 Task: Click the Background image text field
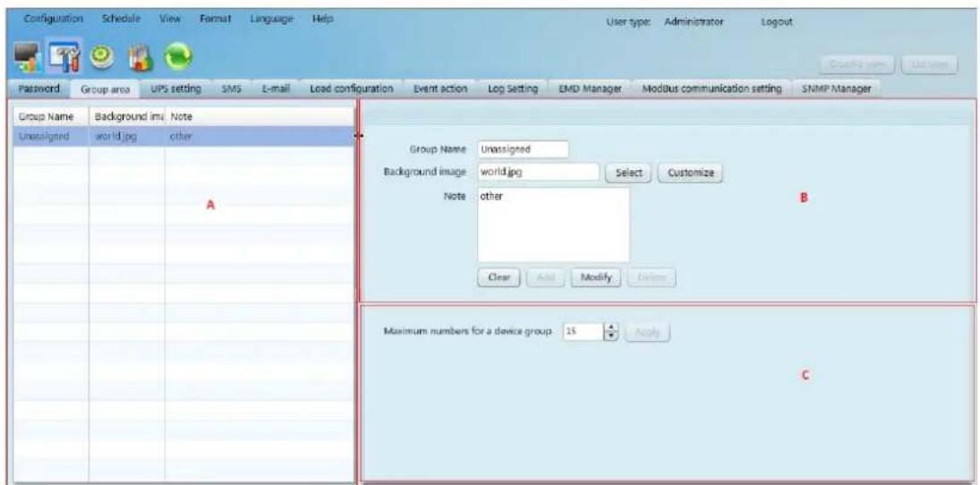click(x=538, y=173)
